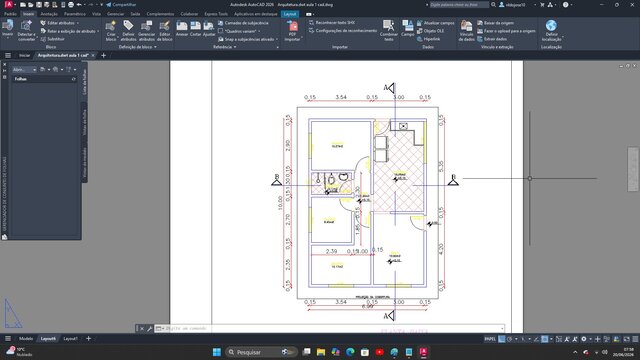Viewport: 640px width, 360px height.
Task: Expand command line history arrow
Action: coord(502,328)
